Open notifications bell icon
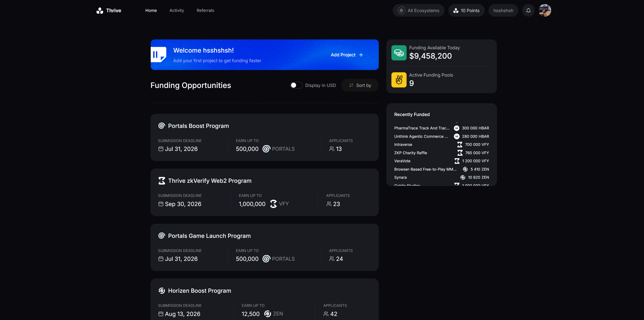Screen dimensions: 644x320 click(528, 10)
